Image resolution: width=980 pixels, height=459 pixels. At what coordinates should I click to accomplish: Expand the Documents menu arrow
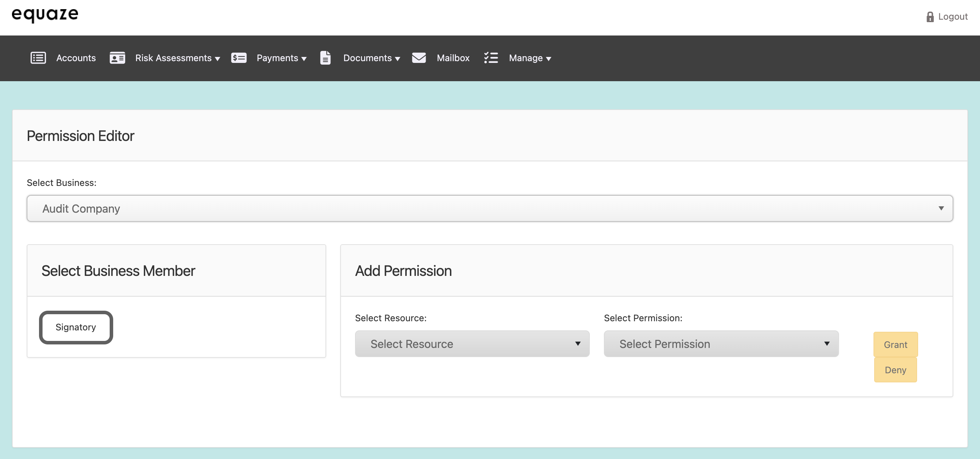pos(398,59)
